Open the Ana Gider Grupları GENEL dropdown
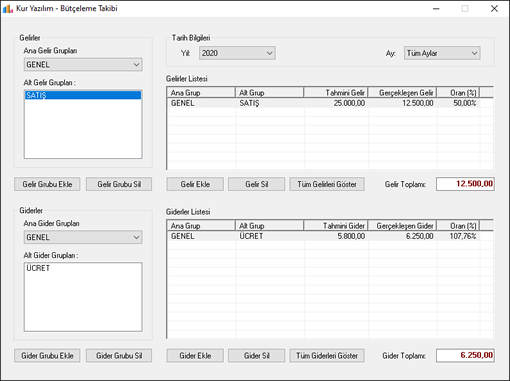The image size is (510, 381). click(83, 237)
